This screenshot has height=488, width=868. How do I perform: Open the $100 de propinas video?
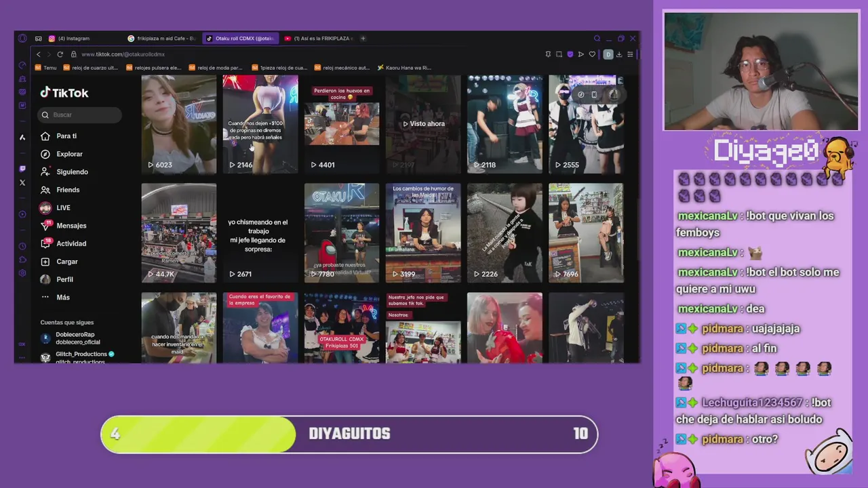pyautogui.click(x=260, y=124)
